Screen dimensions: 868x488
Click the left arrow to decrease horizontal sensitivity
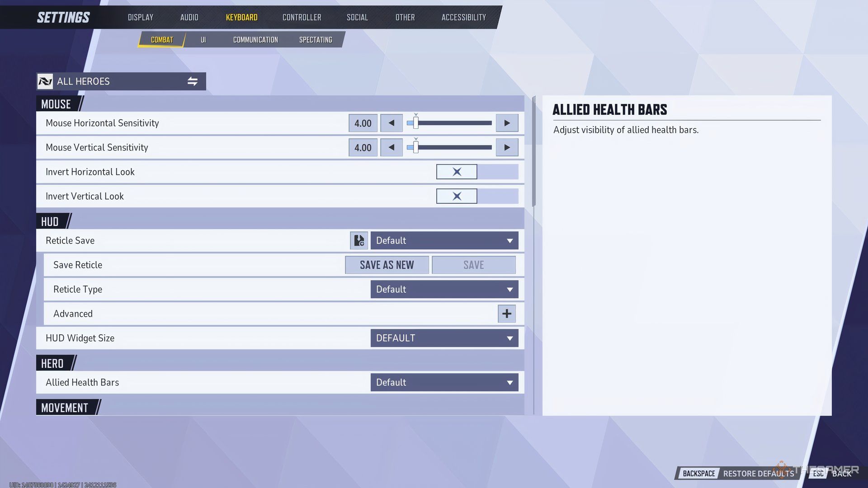391,123
